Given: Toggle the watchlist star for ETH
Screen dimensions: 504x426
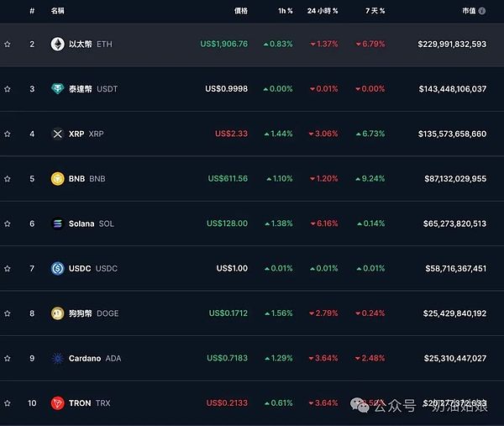Looking at the screenshot, I should tap(8, 44).
